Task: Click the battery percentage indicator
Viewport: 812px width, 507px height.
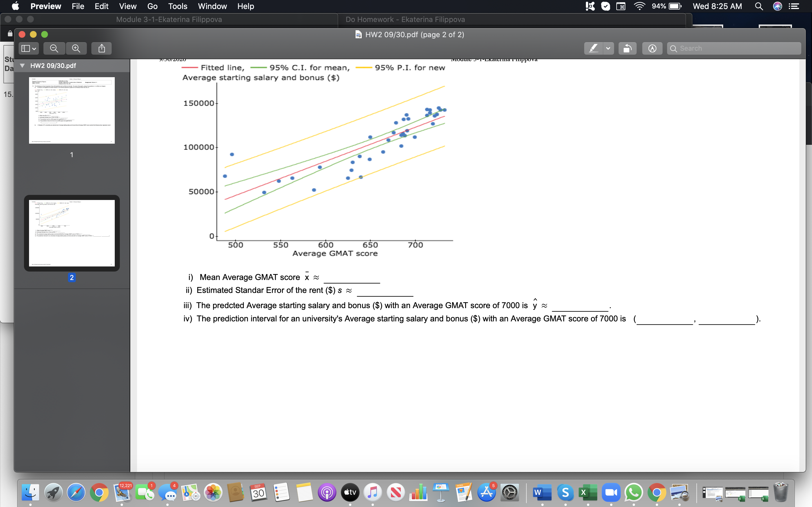Action: (659, 6)
